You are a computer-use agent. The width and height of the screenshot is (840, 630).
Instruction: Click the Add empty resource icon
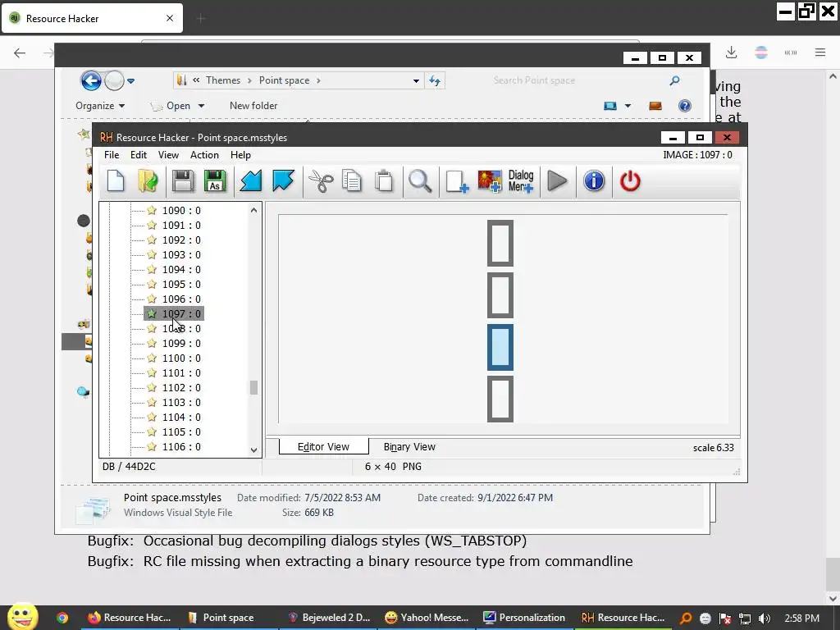(457, 181)
